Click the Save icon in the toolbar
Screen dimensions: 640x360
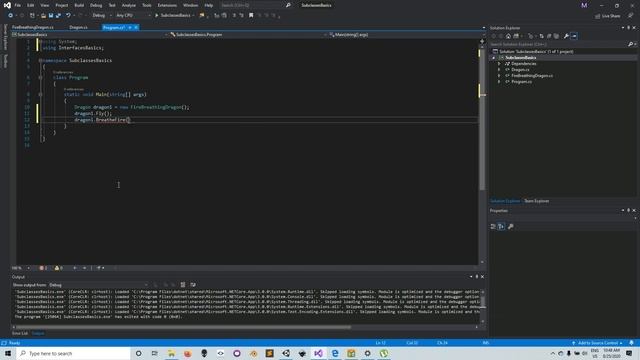(51, 16)
